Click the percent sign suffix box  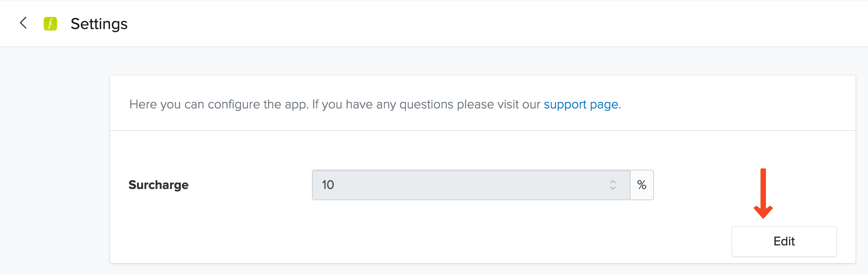coord(642,185)
